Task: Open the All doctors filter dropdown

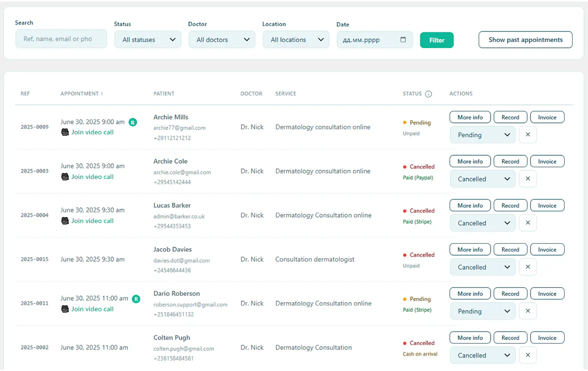Action: coord(222,40)
